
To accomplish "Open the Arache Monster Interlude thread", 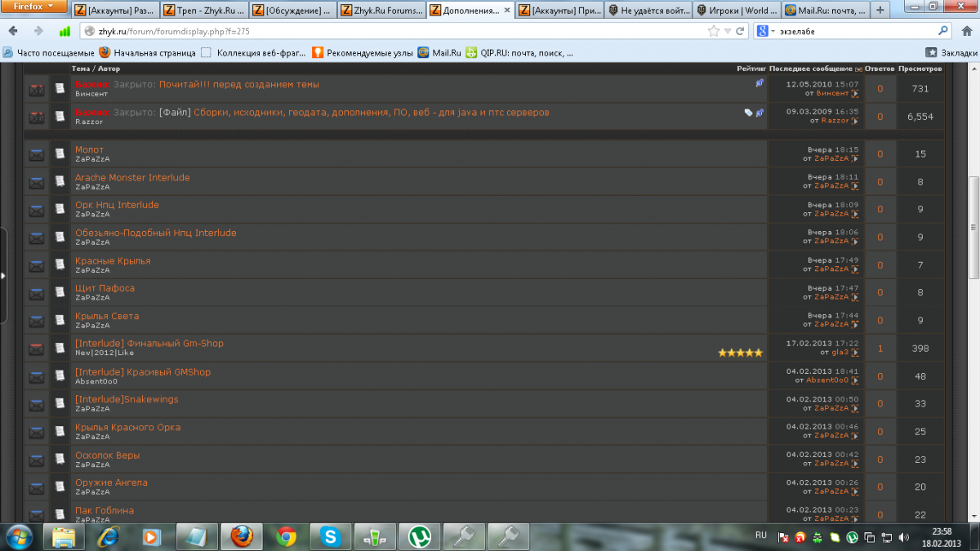I will 132,177.
